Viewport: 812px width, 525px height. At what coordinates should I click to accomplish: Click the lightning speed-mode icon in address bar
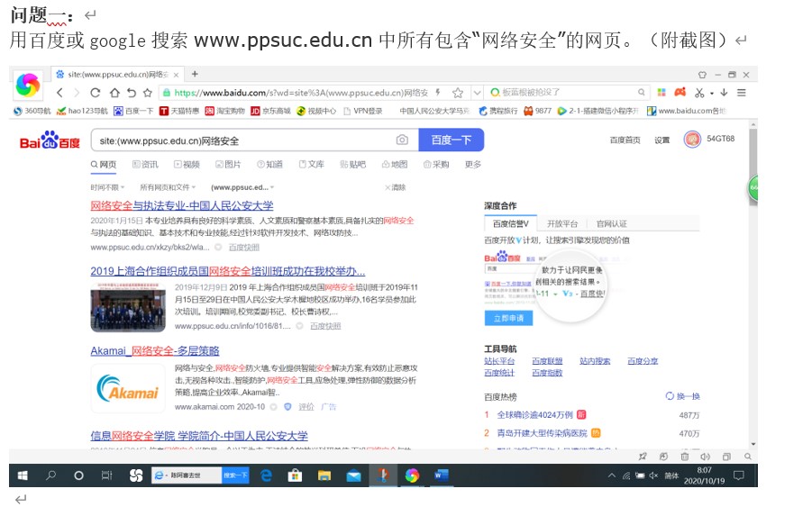click(438, 93)
